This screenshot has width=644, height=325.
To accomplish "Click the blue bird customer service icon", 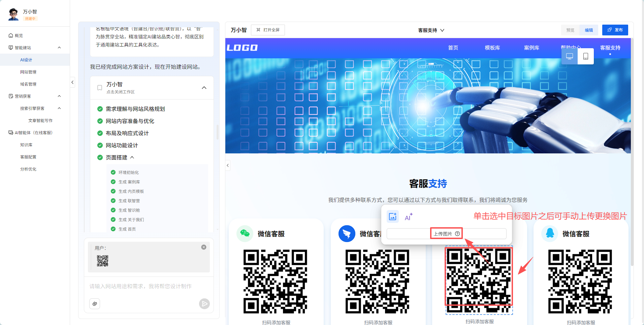I will 347,233.
